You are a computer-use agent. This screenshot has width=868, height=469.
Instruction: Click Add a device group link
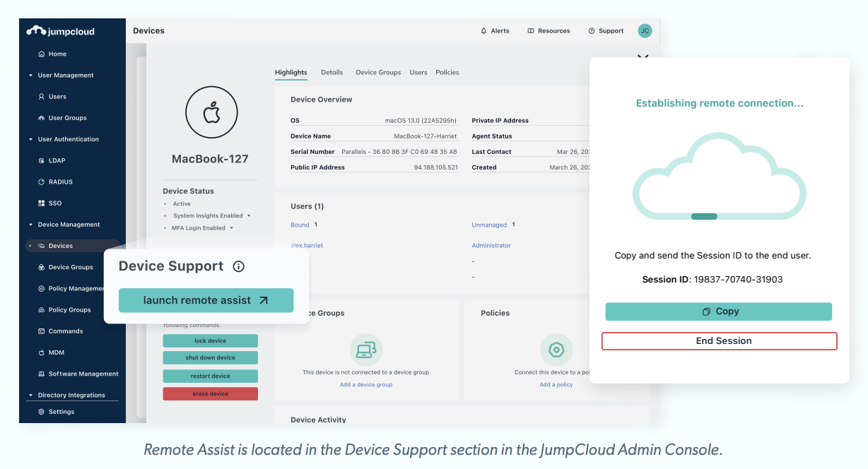pyautogui.click(x=366, y=385)
